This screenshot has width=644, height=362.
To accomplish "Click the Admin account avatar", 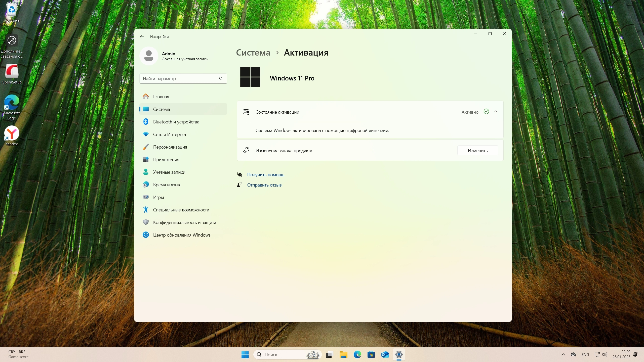I will pos(149,56).
